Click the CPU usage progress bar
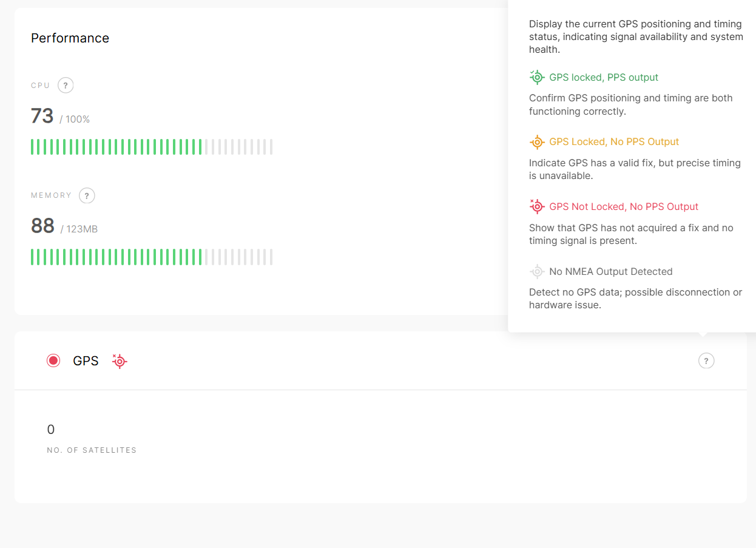The height and width of the screenshot is (548, 756). (152, 147)
